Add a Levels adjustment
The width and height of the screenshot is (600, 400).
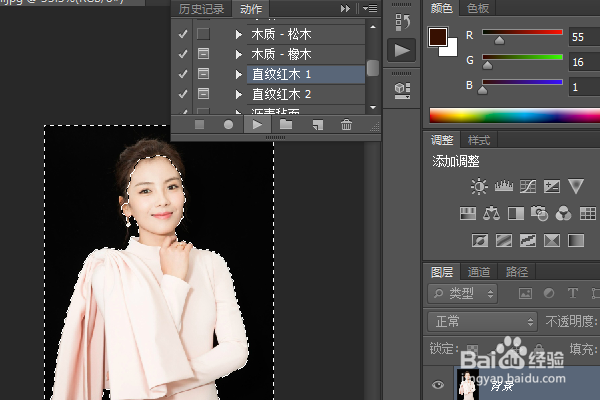504,186
